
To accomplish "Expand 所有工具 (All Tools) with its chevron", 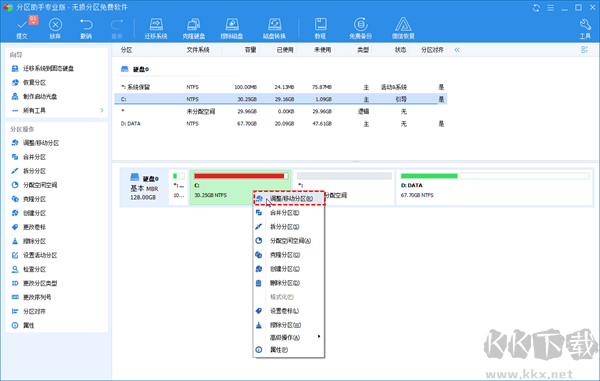I will [102, 110].
